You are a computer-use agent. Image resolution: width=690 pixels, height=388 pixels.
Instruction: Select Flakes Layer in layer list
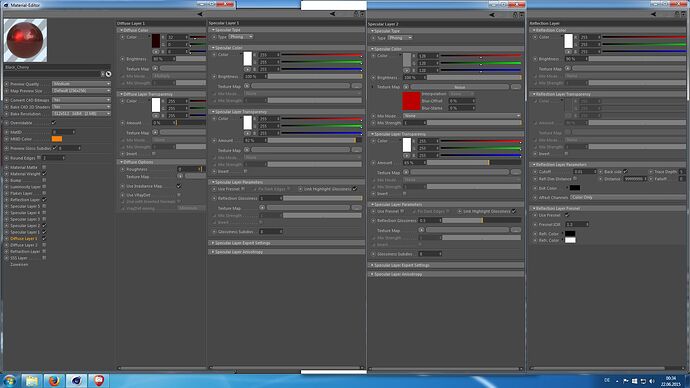click(x=21, y=193)
